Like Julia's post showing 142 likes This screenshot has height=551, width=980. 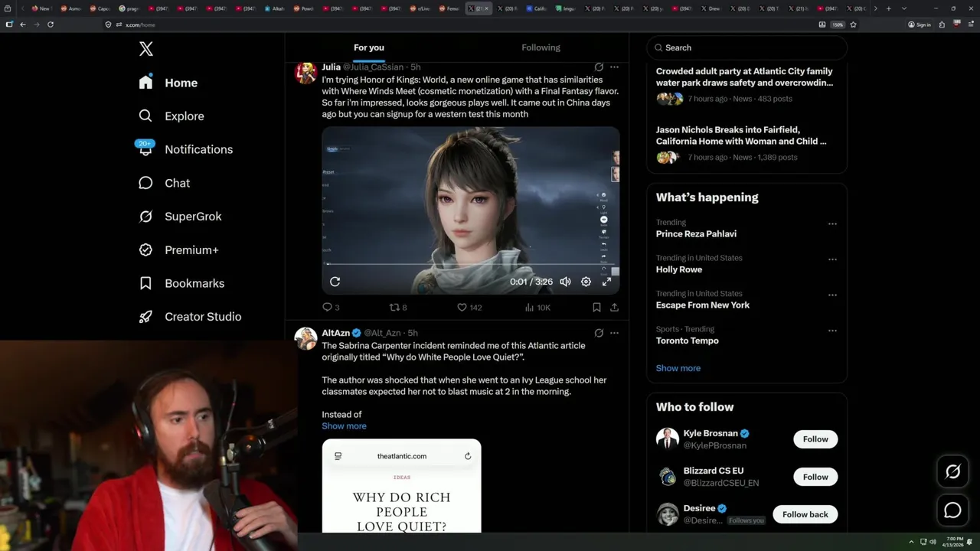(469, 308)
